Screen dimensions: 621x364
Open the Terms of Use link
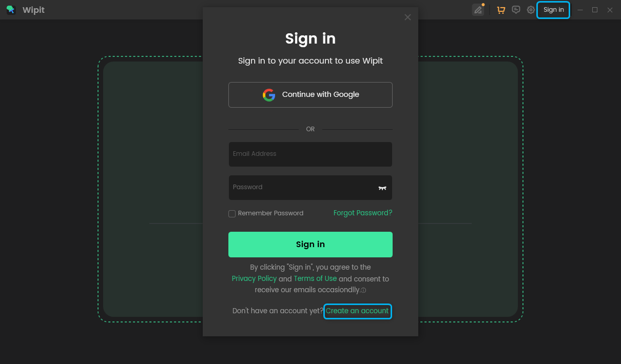[x=315, y=278]
